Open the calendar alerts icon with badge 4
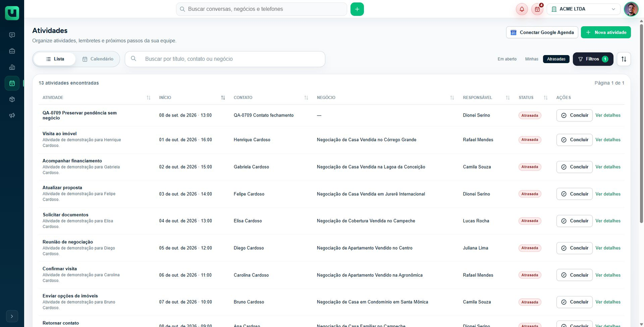The width and height of the screenshot is (644, 327). pos(537,9)
